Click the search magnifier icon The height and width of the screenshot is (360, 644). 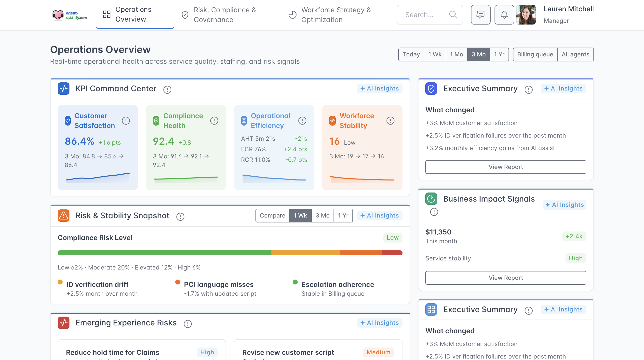(x=453, y=15)
